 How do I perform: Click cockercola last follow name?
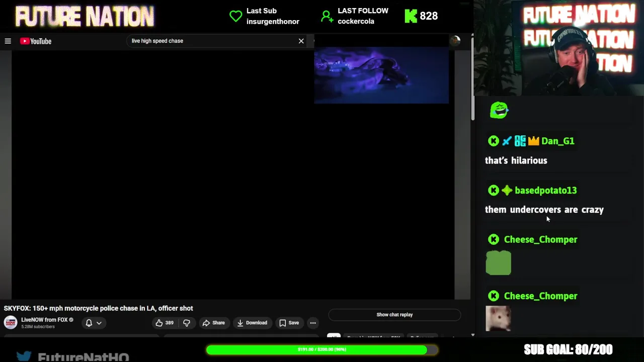(x=356, y=22)
